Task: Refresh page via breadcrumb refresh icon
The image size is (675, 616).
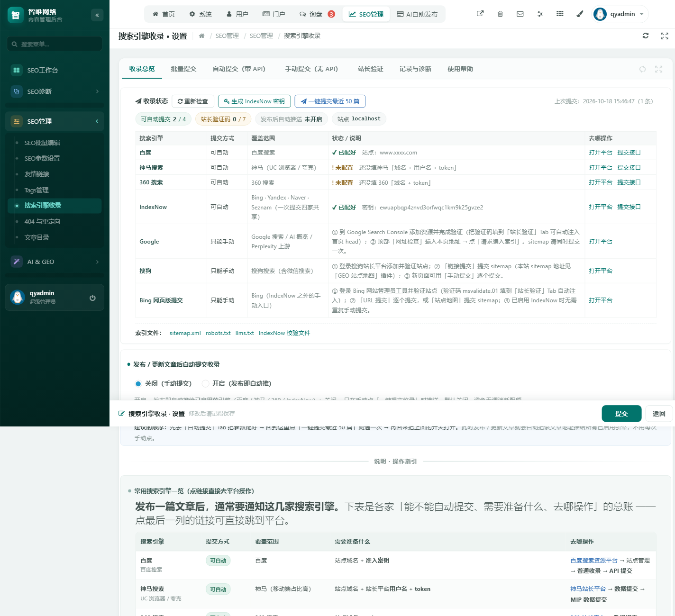Action: pos(646,36)
